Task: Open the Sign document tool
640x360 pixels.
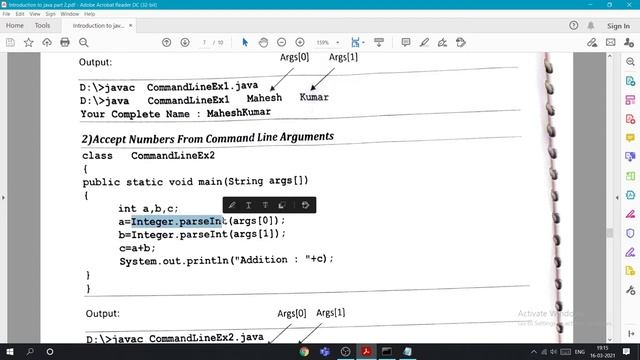Action: (x=442, y=42)
